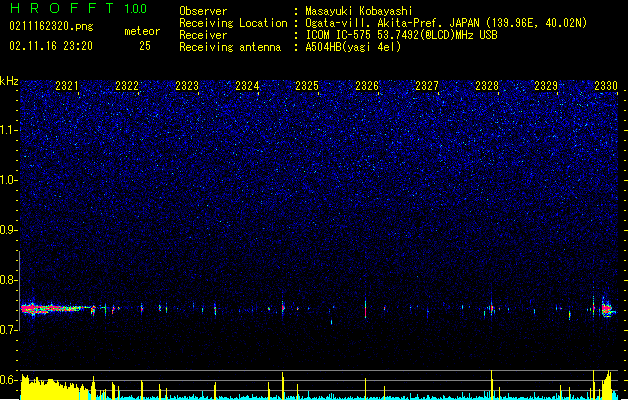
Task: Click the kHz axis unit label
Action: tap(9, 81)
